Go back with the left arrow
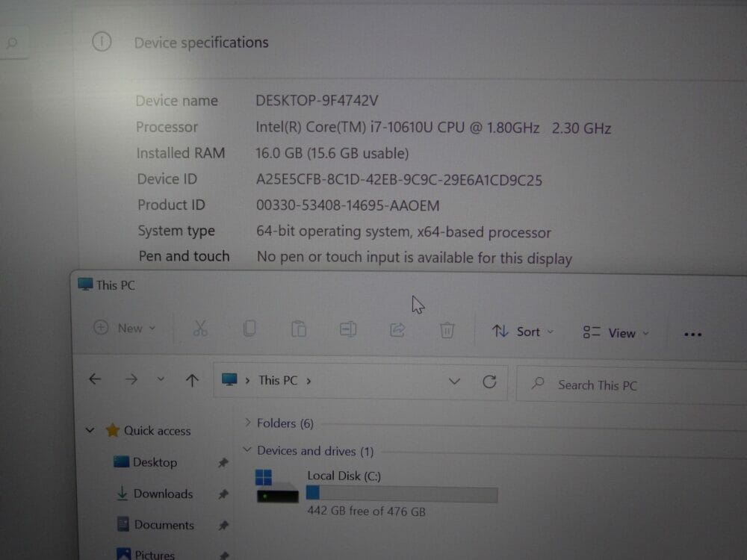 [x=95, y=379]
